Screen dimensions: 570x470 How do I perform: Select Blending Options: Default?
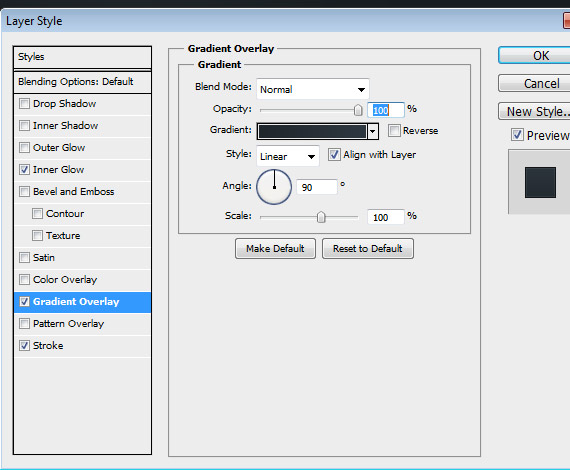83,82
